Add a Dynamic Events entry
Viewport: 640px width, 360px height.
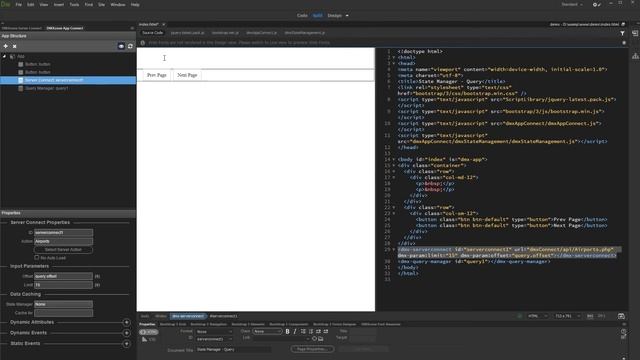(127, 333)
